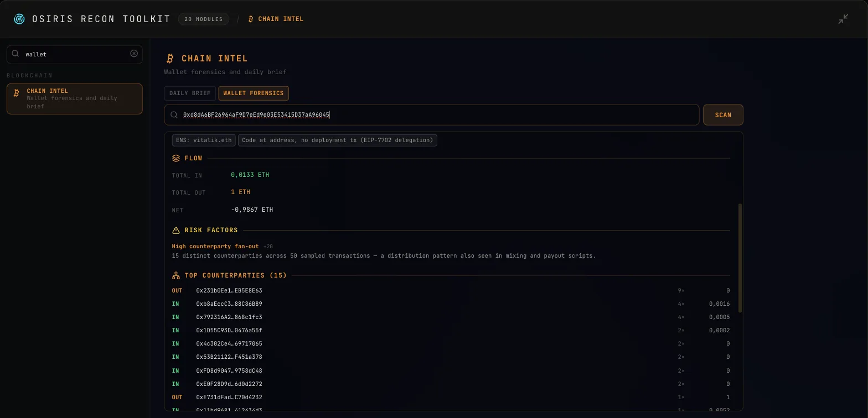Screen dimensions: 868x418
Task: Click the results panel scrollbar thumb
Action: pos(740,258)
